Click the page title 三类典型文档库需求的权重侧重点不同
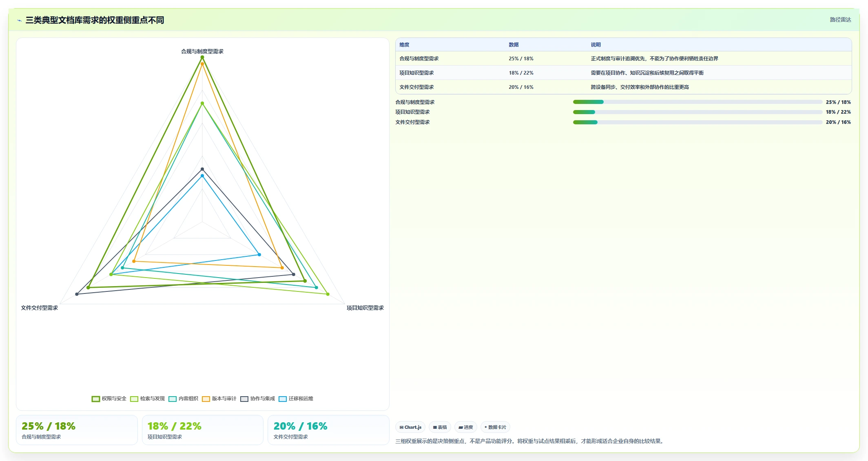Screen dimensions: 868x461 (95, 20)
